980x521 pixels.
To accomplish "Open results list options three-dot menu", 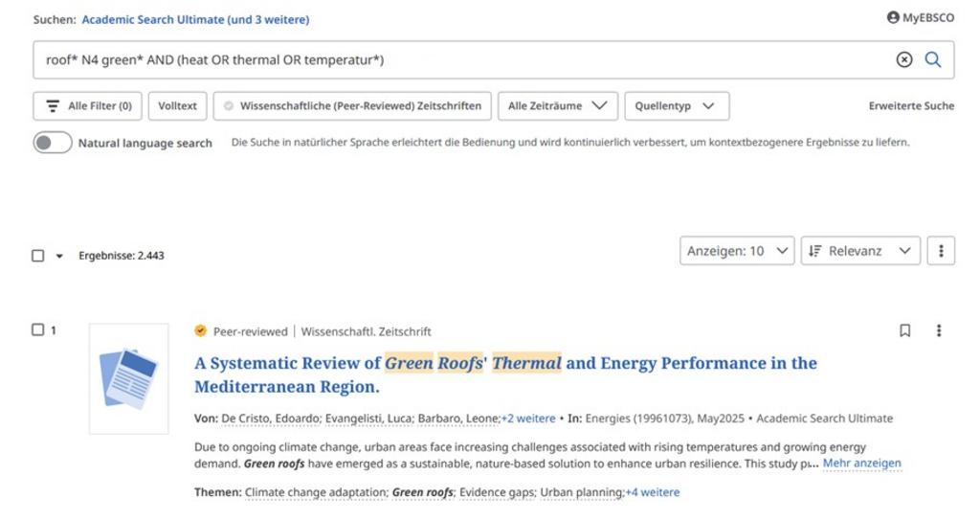I will 941,251.
